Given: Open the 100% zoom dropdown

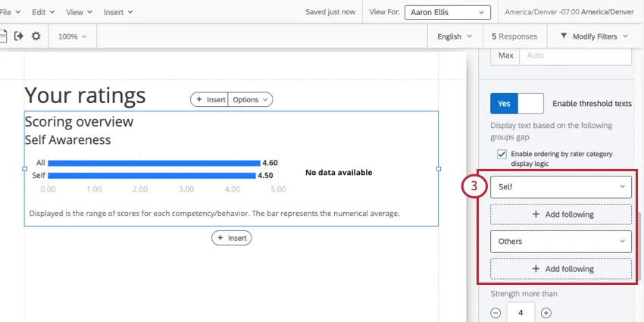Looking at the screenshot, I should tap(73, 36).
